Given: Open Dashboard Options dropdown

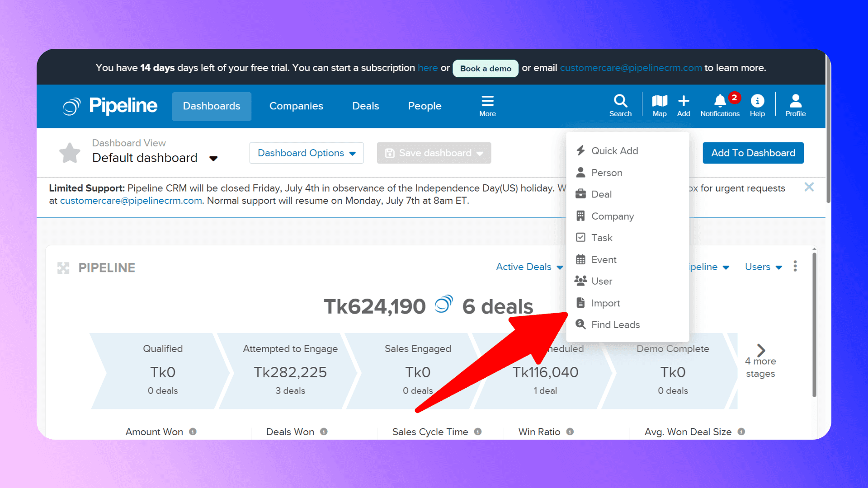Looking at the screenshot, I should click(x=307, y=153).
